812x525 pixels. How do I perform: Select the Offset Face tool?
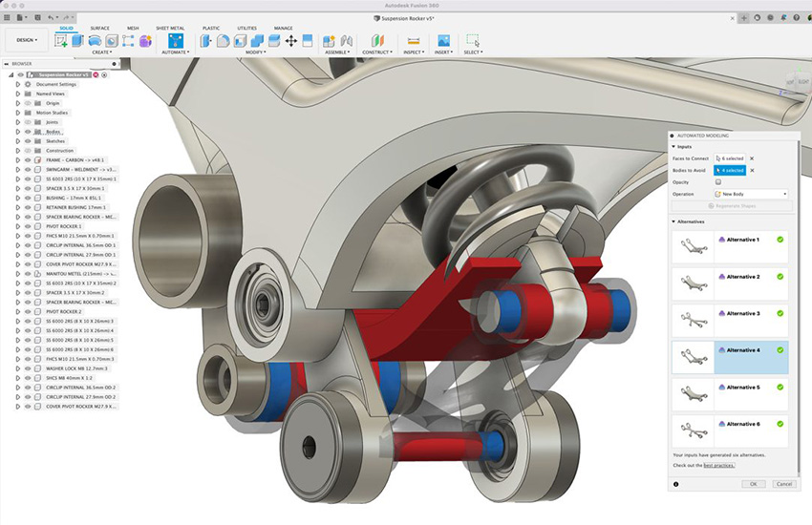pos(274,41)
